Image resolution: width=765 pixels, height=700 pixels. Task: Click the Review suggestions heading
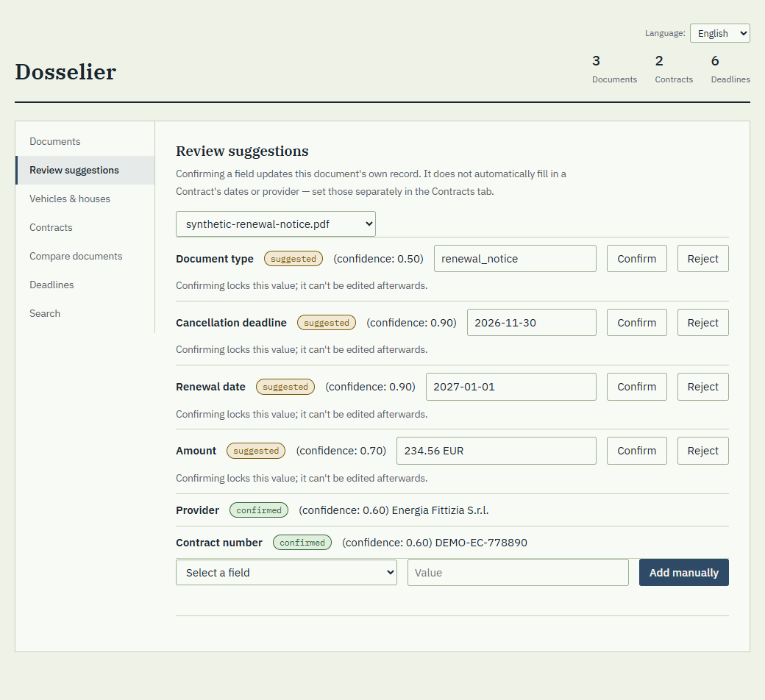point(242,151)
